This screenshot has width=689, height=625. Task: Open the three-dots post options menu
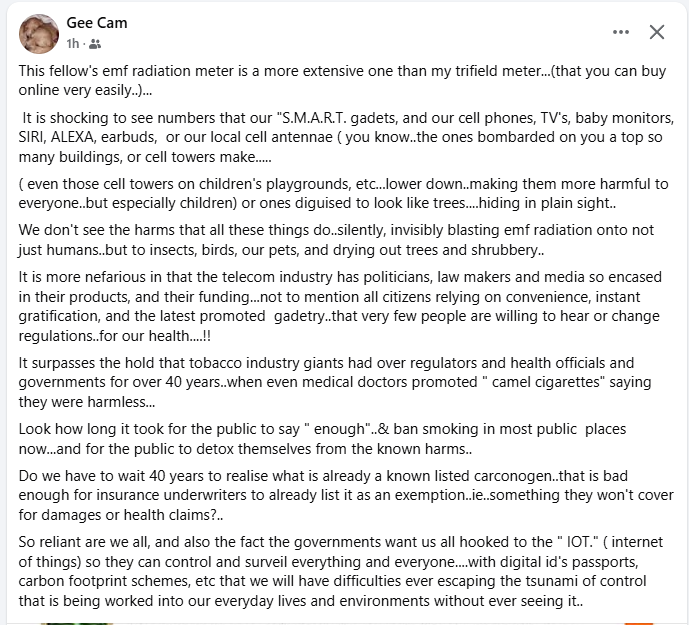621,32
